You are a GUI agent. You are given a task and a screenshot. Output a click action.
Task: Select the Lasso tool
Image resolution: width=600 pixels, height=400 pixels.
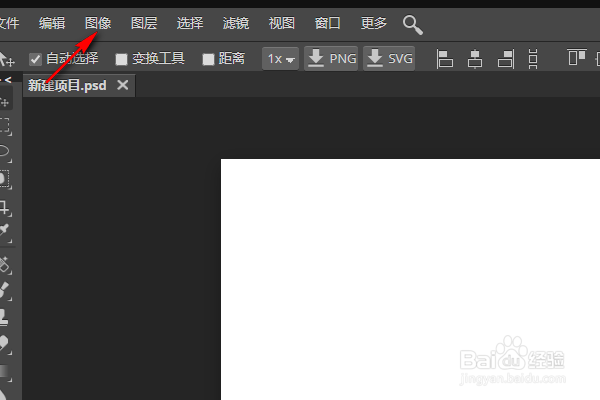click(5, 152)
